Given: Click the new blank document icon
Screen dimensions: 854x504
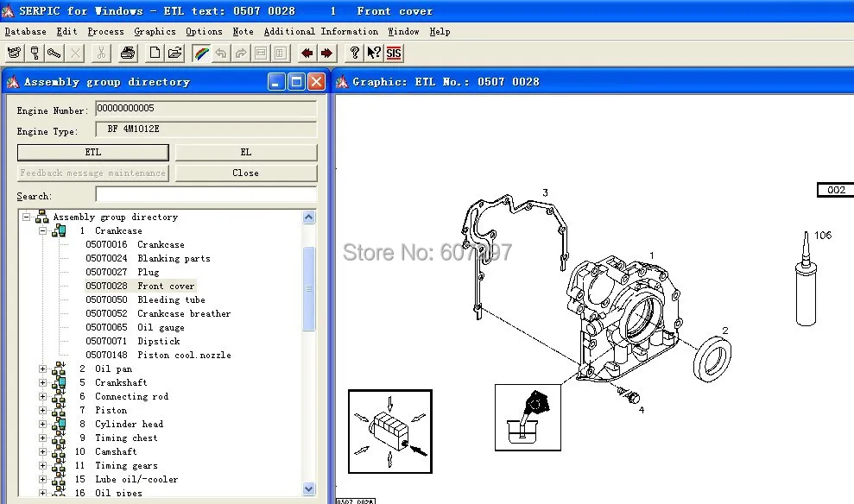Looking at the screenshot, I should 155,53.
